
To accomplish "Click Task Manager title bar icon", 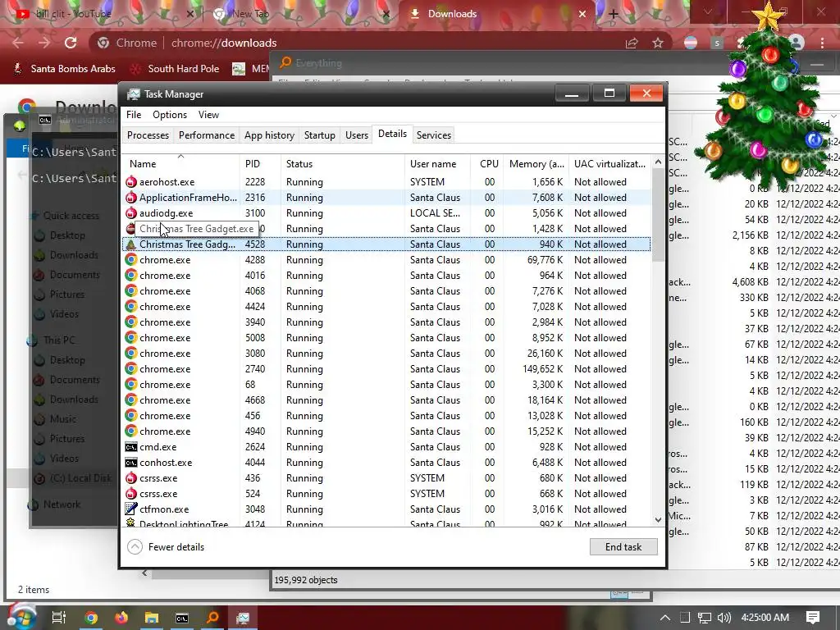I will pyautogui.click(x=134, y=94).
